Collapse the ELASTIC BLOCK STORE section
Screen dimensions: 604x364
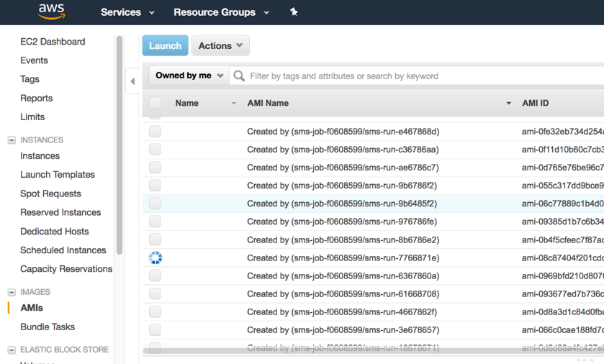[x=12, y=350]
